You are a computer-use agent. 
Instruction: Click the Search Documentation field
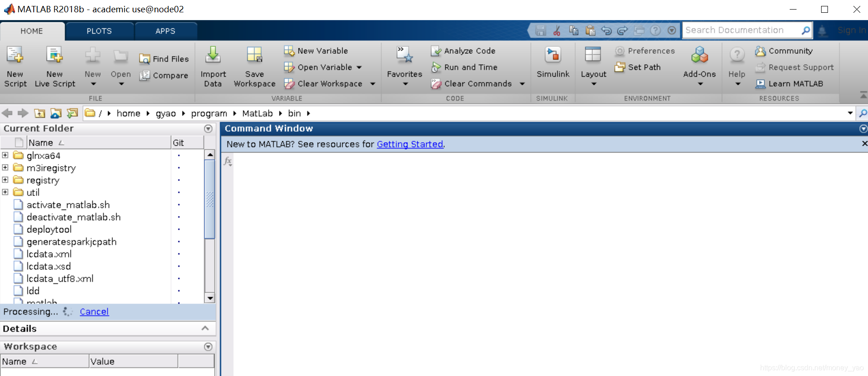741,31
